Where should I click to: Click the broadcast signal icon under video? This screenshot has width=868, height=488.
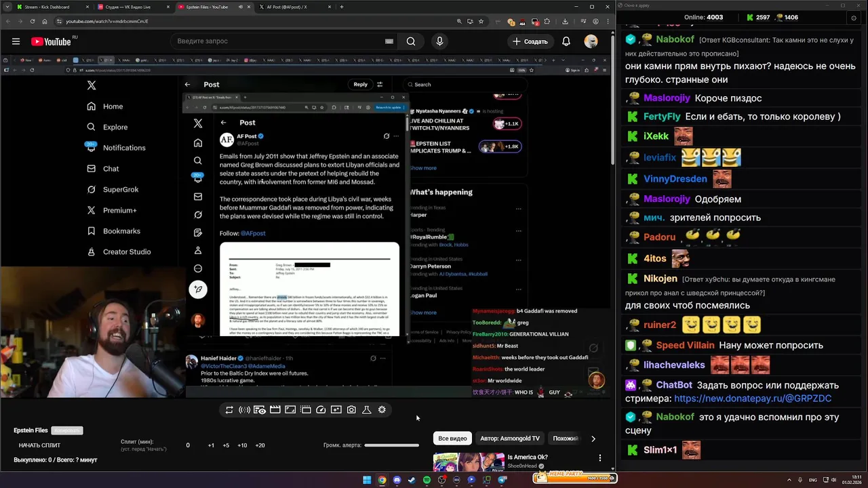(x=244, y=410)
